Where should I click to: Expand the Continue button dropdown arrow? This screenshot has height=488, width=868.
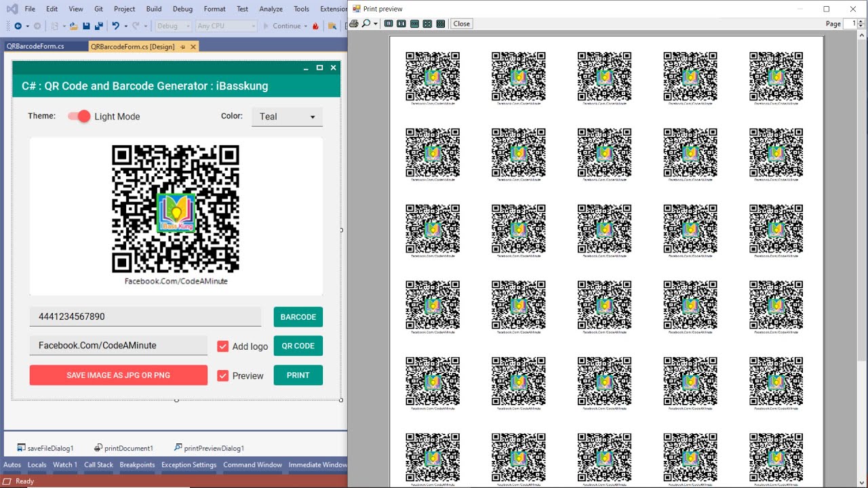point(306,26)
